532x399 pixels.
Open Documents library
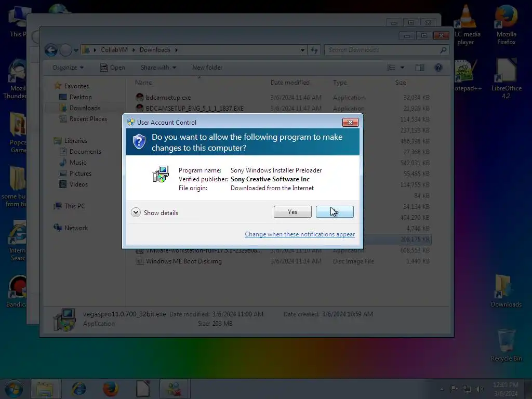coord(85,152)
